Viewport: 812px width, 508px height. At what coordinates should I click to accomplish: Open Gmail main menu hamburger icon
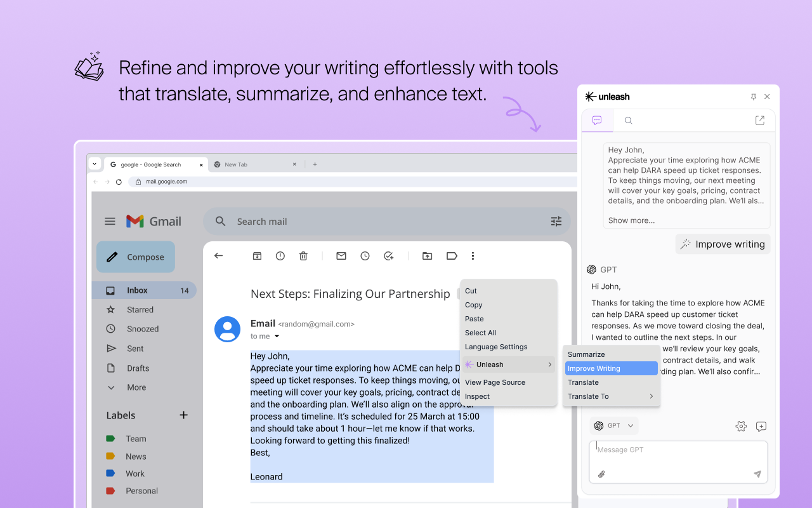110,222
